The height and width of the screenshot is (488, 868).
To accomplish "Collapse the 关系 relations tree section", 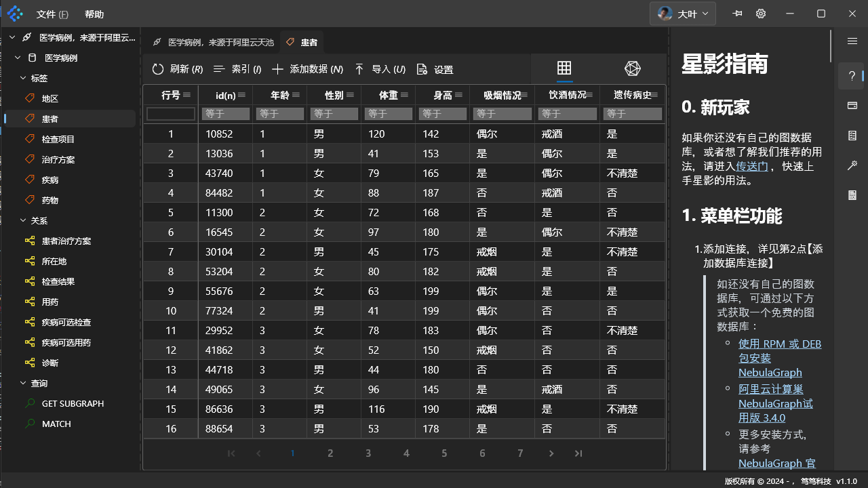I will coord(23,220).
